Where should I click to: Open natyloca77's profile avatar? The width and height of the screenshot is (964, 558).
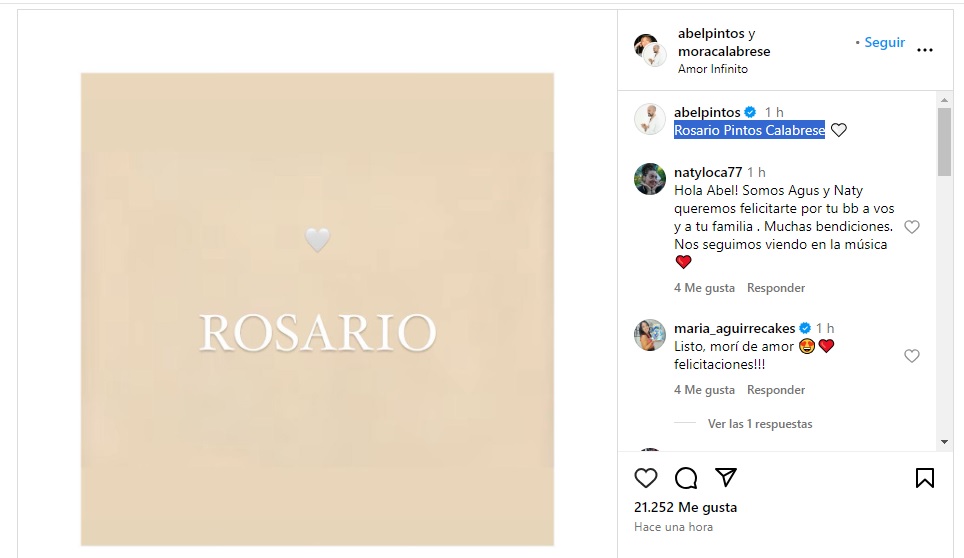coord(650,179)
